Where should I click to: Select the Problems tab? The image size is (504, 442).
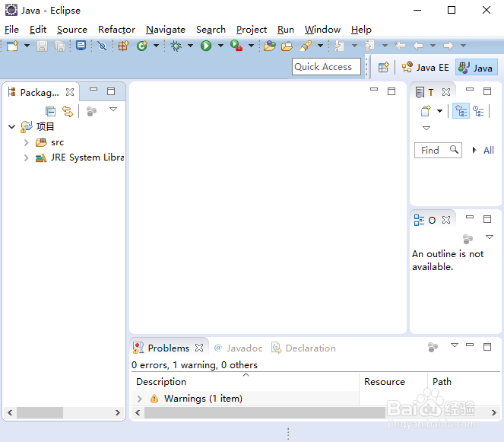169,348
